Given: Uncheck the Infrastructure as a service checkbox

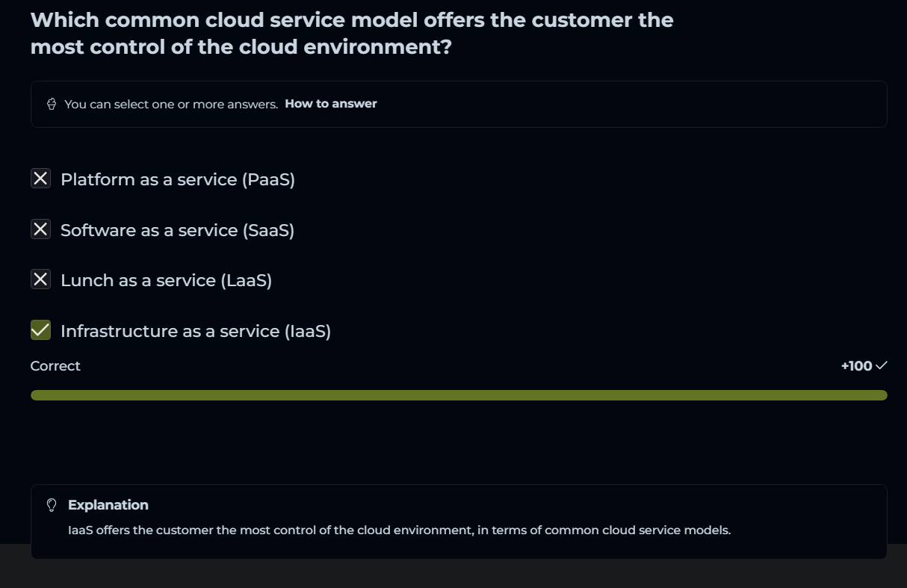Looking at the screenshot, I should (40, 330).
